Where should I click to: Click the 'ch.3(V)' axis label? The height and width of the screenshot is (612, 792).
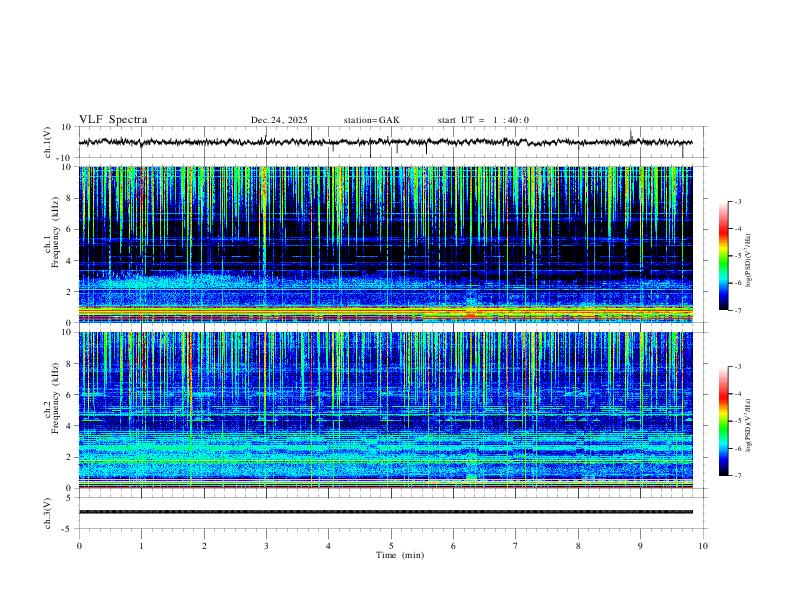[x=48, y=514]
